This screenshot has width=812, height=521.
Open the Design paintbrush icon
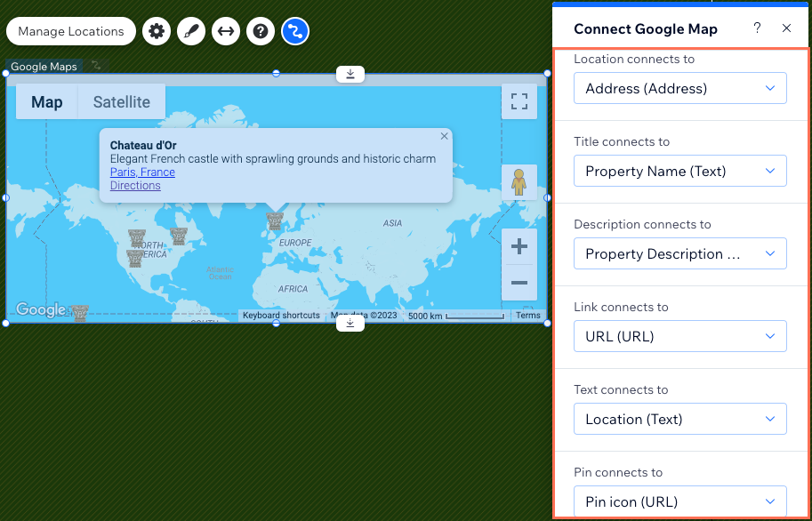pyautogui.click(x=191, y=32)
